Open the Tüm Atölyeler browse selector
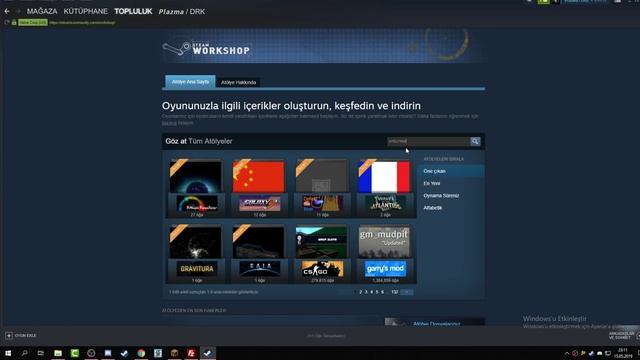 tap(210, 141)
